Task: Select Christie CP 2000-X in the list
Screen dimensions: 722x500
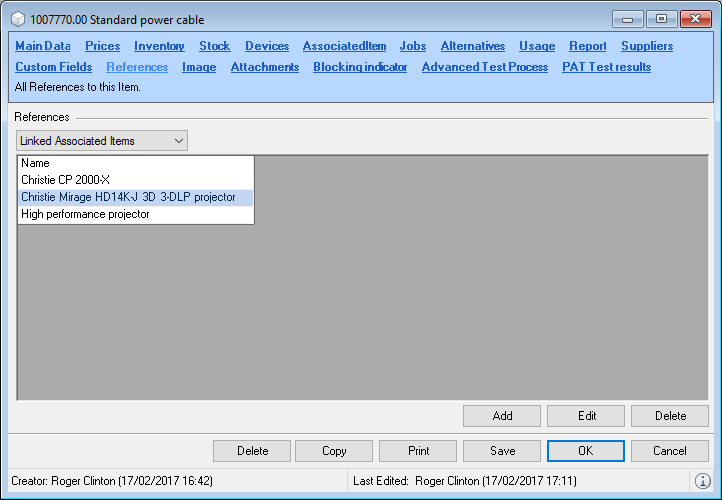Action: pyautogui.click(x=65, y=180)
